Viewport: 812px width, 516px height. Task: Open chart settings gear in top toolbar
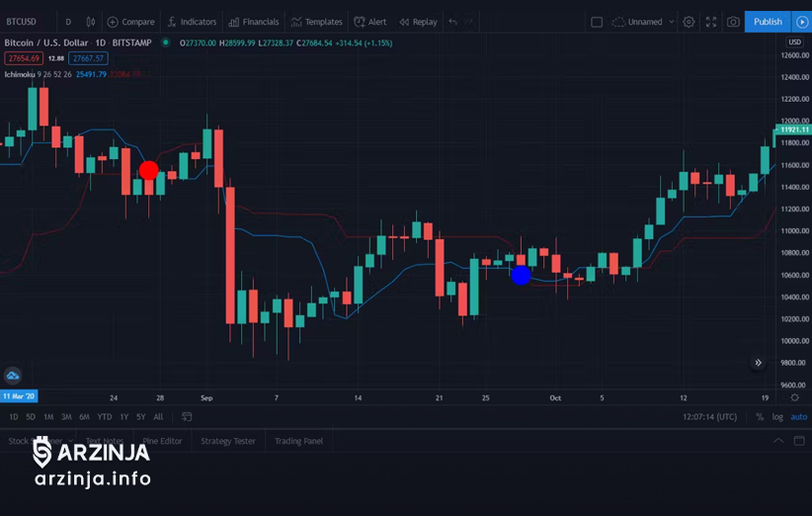pos(689,22)
